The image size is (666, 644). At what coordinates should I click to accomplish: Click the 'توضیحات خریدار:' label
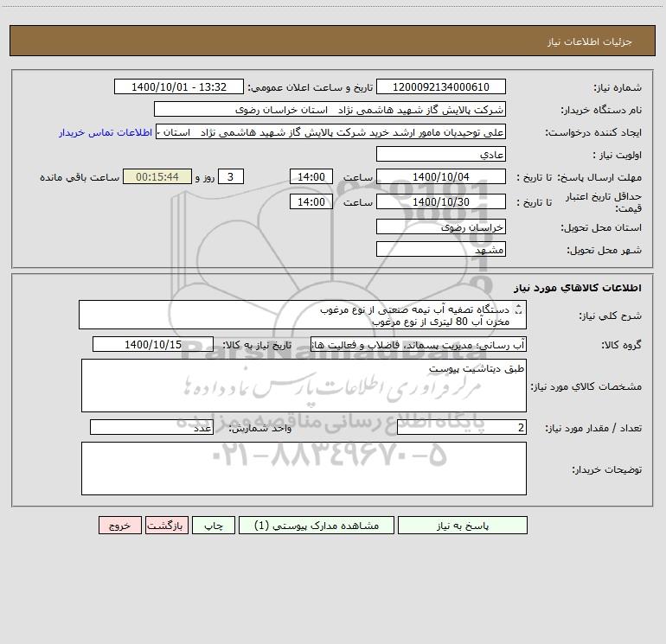click(x=607, y=469)
